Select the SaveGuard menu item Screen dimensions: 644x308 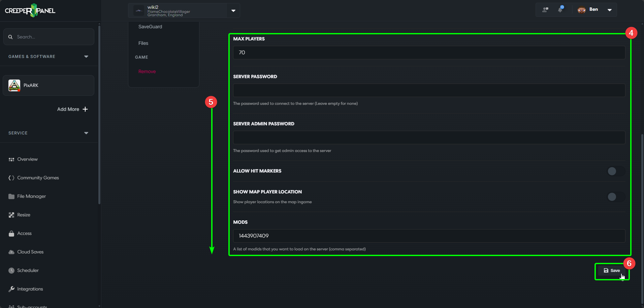coord(150,27)
